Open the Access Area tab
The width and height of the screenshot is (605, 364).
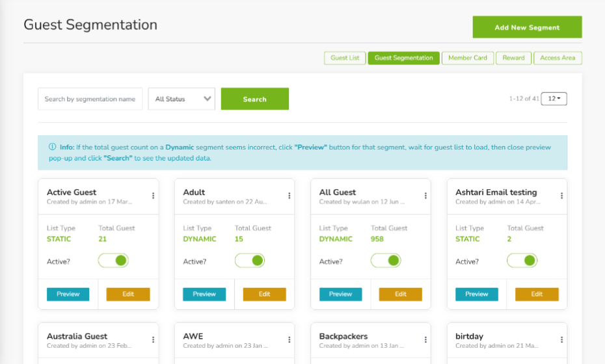point(558,58)
